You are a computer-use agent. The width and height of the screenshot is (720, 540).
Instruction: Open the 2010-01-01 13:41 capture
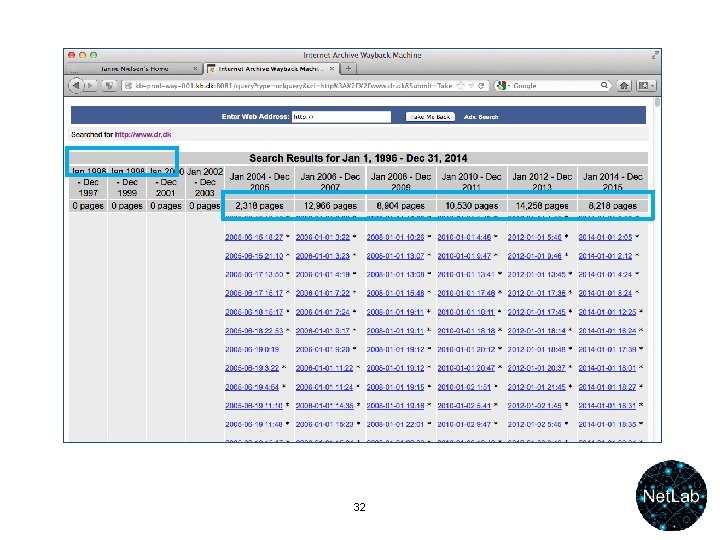[x=466, y=274]
